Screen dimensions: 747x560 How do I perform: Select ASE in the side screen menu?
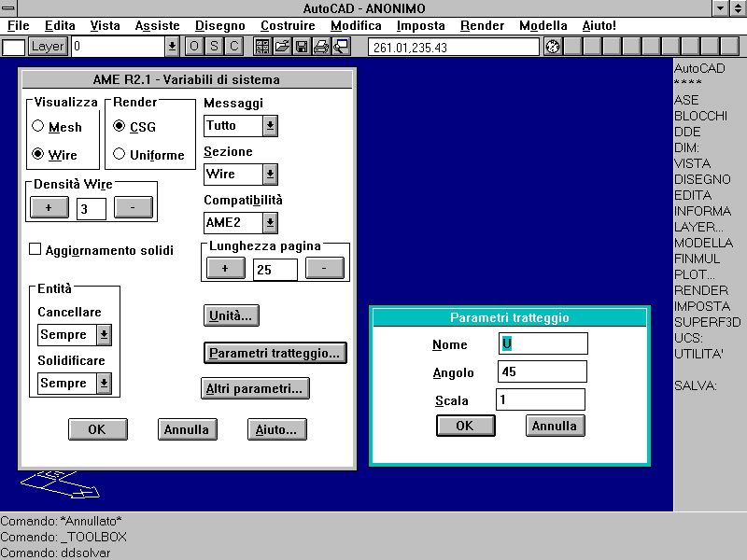click(x=686, y=100)
